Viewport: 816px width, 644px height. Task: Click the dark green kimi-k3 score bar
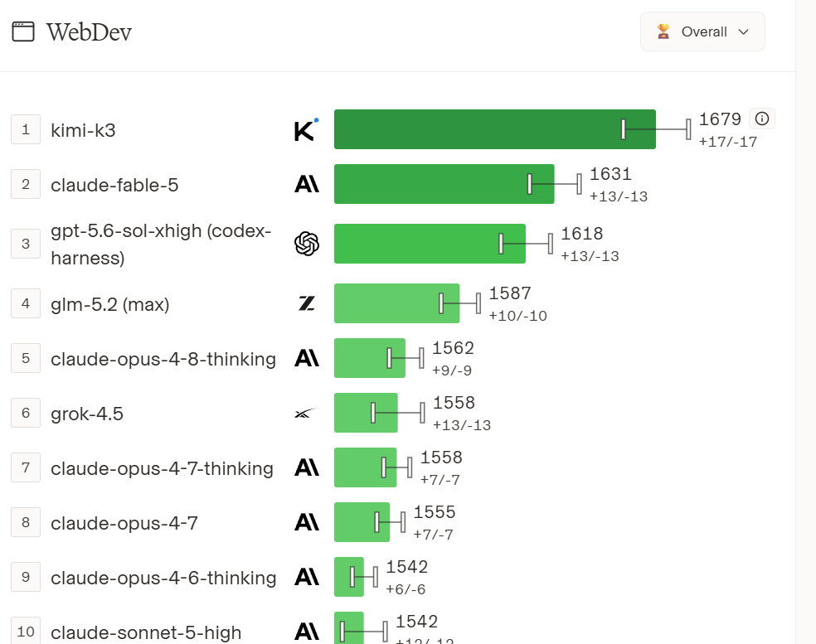coord(495,129)
